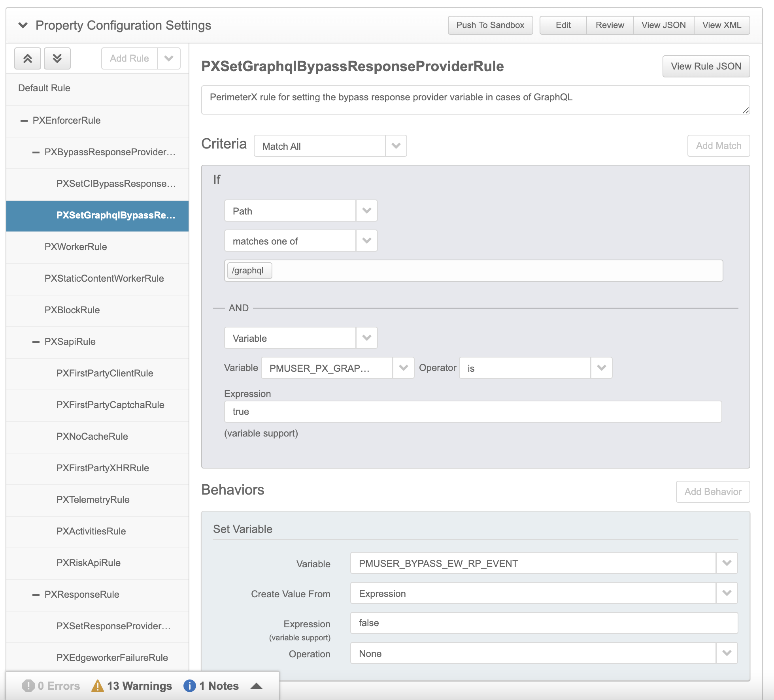Collapse the PXResponseRule tree node
The height and width of the screenshot is (700, 774).
pyautogui.click(x=36, y=595)
